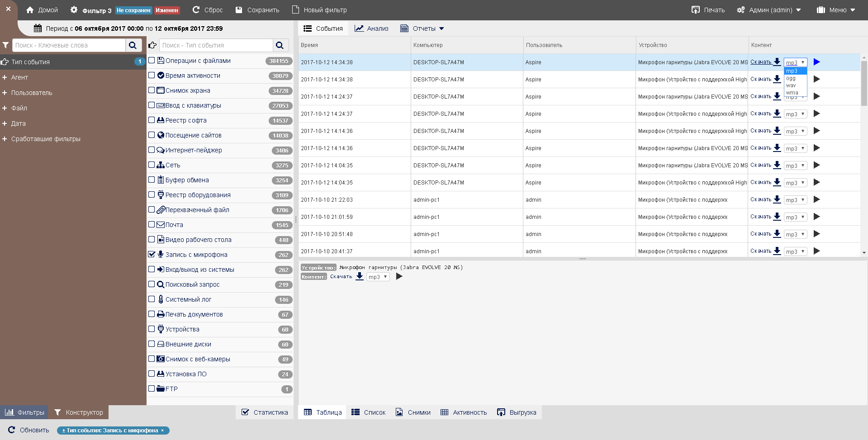Uncheck the Запись с микрофона checkbox
The width and height of the screenshot is (868, 440).
click(x=152, y=255)
